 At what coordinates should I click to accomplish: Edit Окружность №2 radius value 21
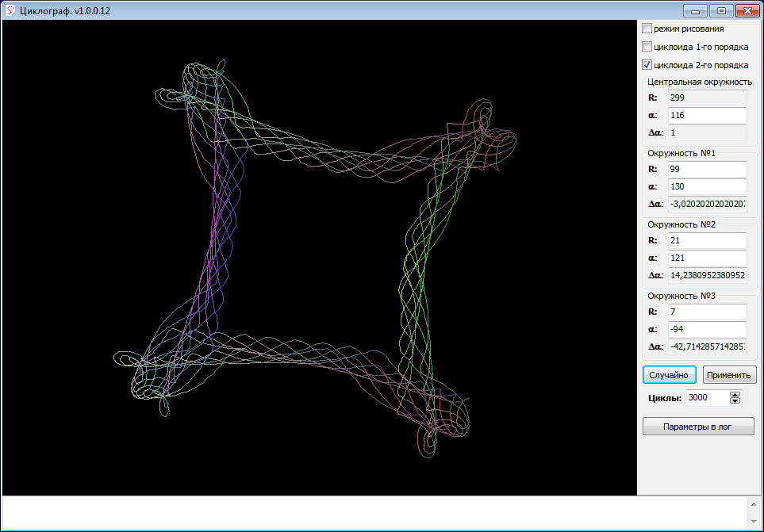pos(707,240)
